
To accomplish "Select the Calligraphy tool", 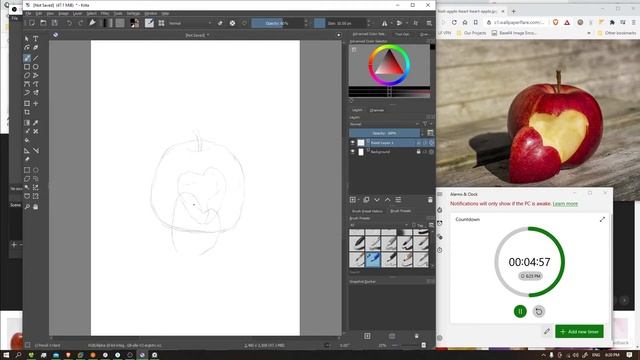I will tap(36, 48).
